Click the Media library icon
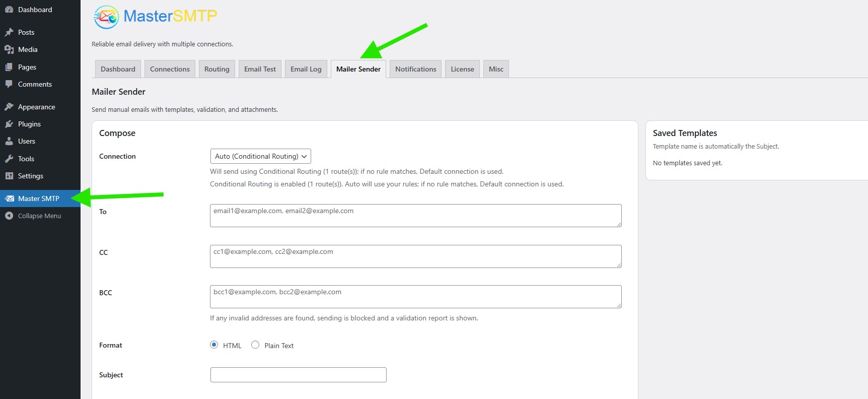 pos(9,49)
